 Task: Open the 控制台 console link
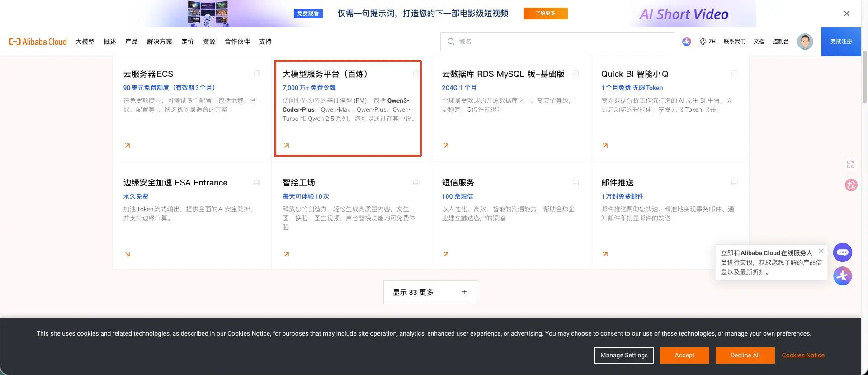pos(781,42)
